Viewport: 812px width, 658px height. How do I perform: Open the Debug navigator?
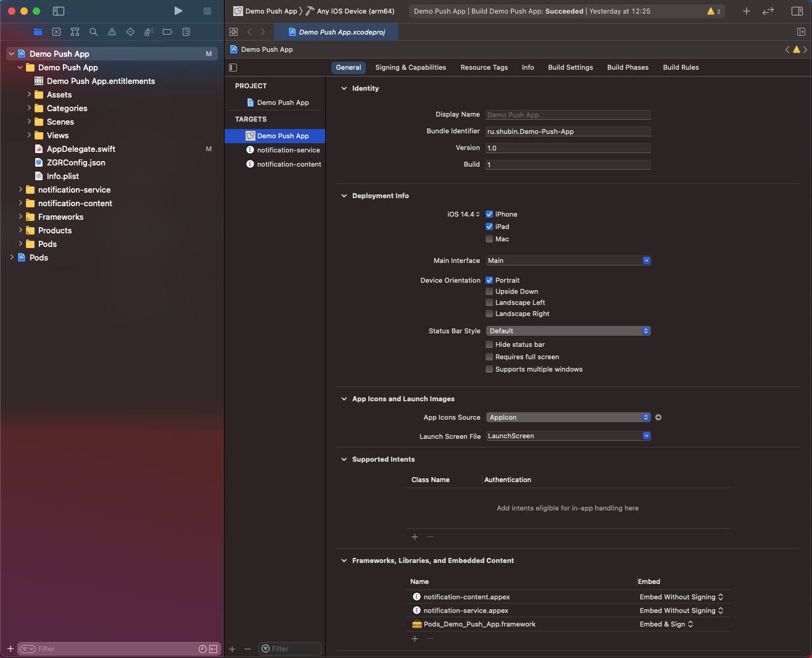click(x=149, y=31)
